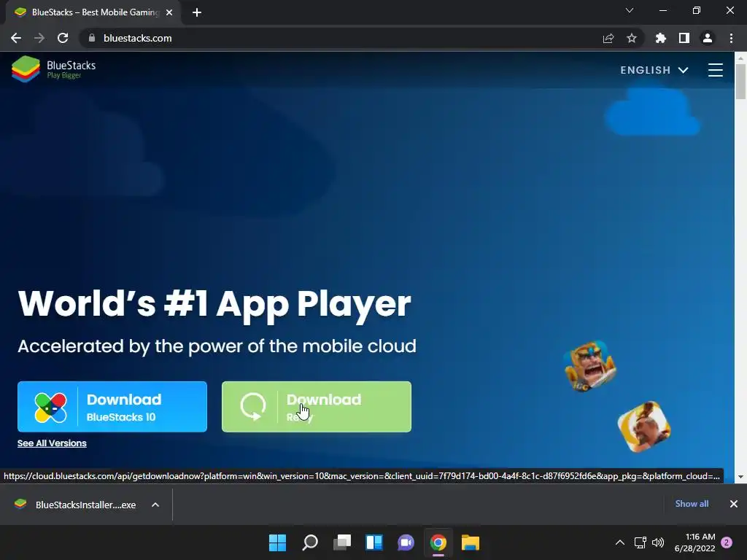Click the scrollbar down arrow
Viewport: 747px width, 560px height.
pyautogui.click(x=740, y=477)
